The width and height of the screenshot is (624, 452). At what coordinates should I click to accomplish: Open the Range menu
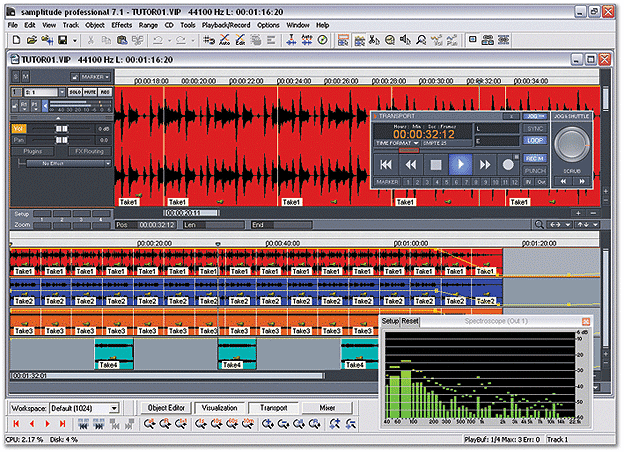pyautogui.click(x=148, y=25)
